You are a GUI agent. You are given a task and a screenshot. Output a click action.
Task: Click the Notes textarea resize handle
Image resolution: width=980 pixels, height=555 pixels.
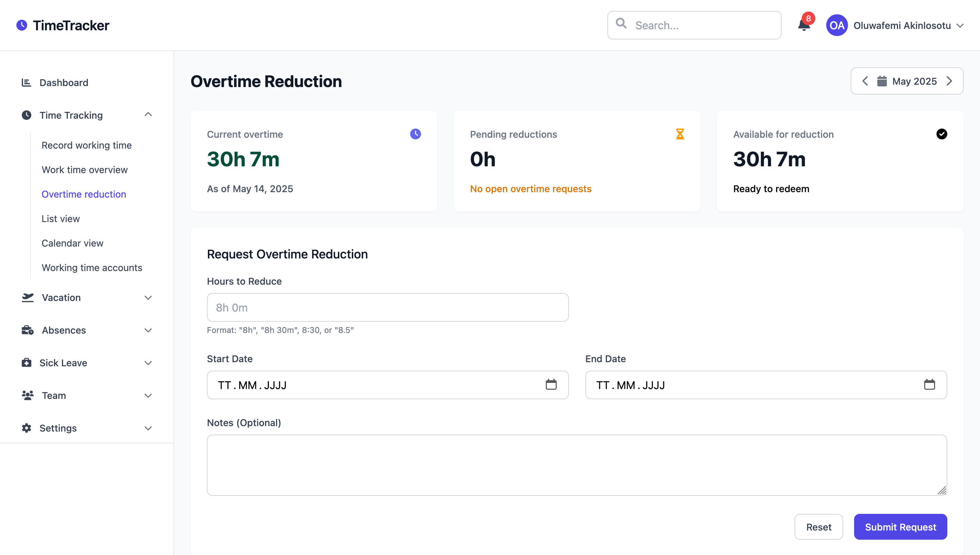[942, 490]
